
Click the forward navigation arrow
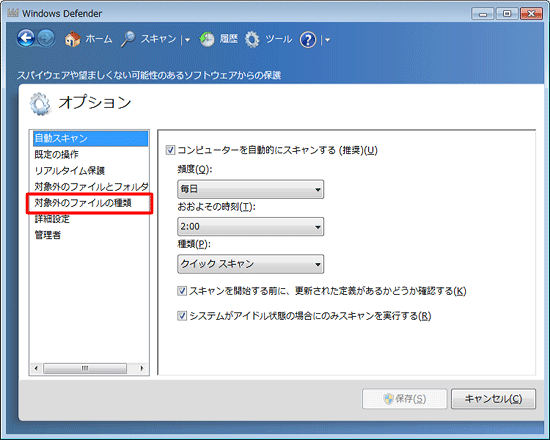46,38
